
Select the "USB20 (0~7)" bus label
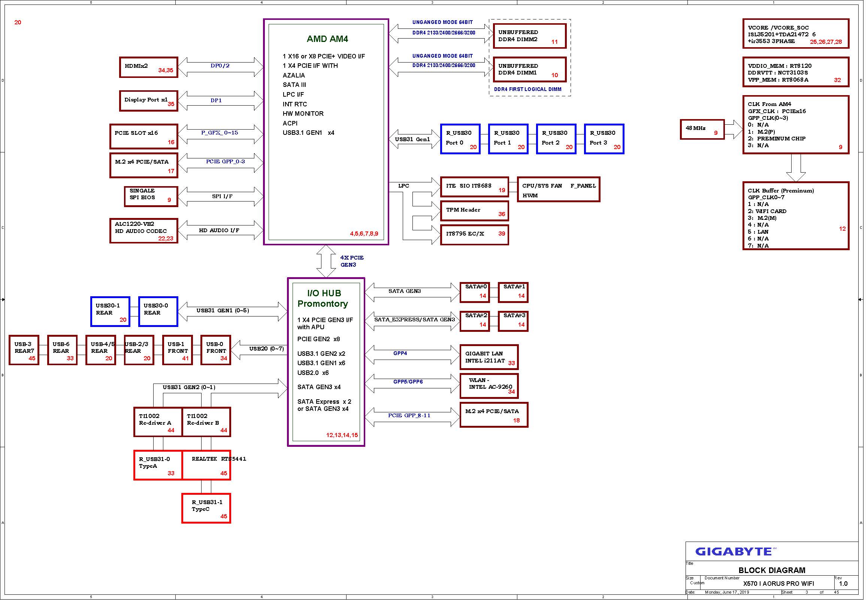coord(267,349)
